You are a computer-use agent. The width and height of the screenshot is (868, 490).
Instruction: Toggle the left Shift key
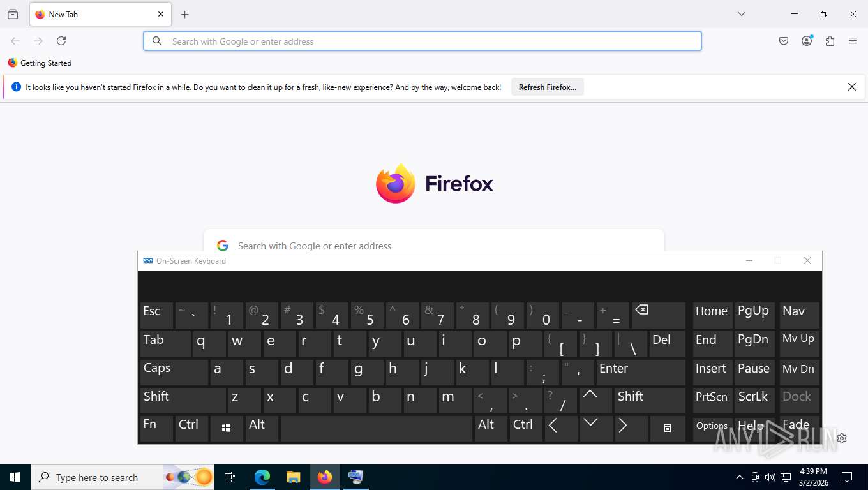[x=183, y=401]
